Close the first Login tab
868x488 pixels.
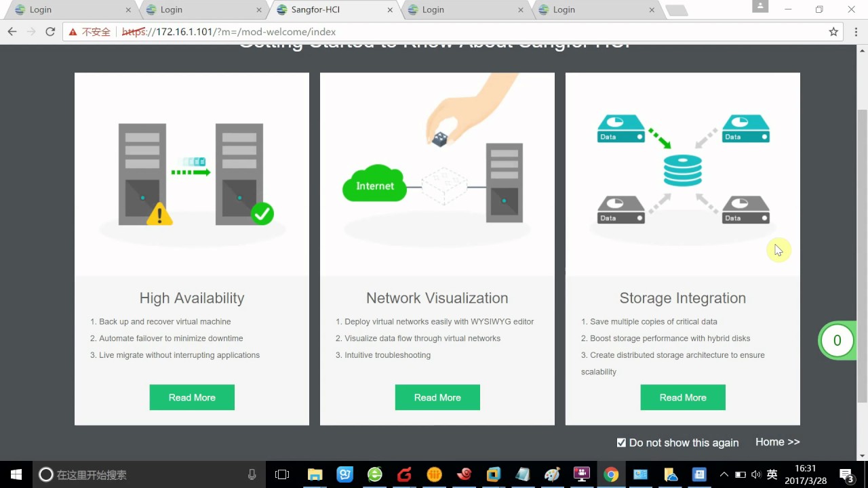(x=128, y=10)
